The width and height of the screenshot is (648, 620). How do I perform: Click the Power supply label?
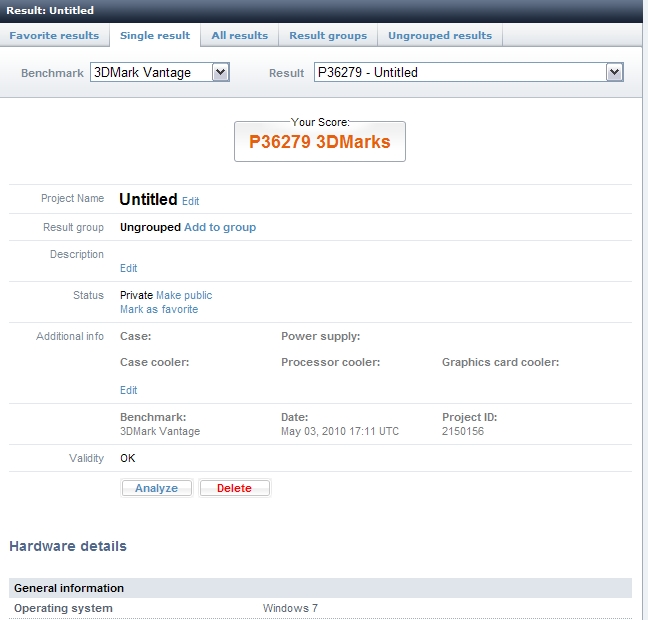pyautogui.click(x=321, y=336)
